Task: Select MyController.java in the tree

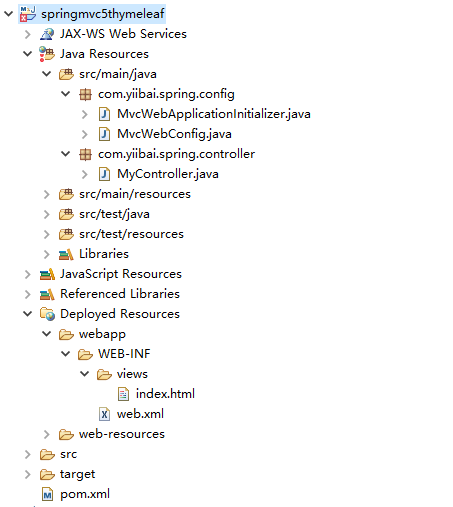Action: (x=168, y=174)
